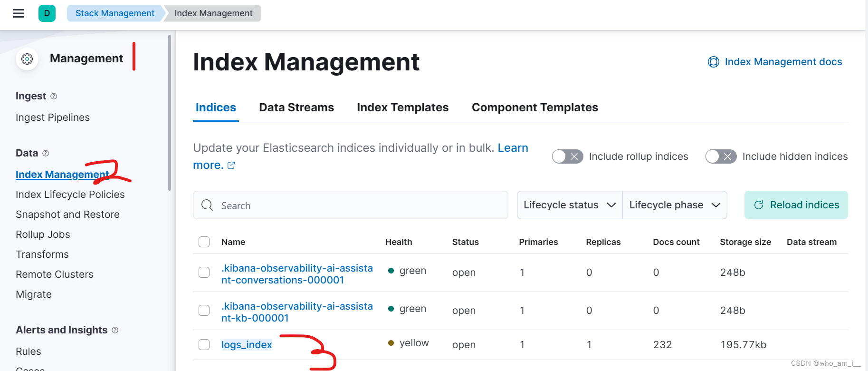This screenshot has height=371, width=868.
Task: Open Transforms in sidebar
Action: [x=42, y=254]
